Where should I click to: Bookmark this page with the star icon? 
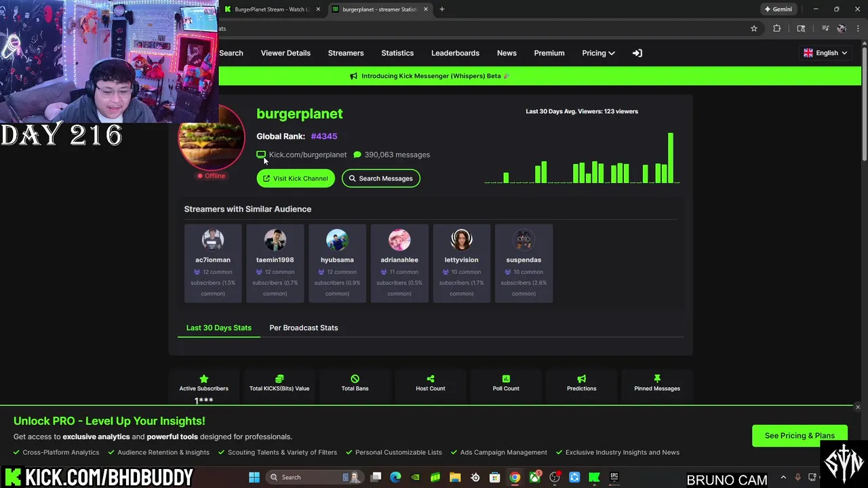(753, 28)
